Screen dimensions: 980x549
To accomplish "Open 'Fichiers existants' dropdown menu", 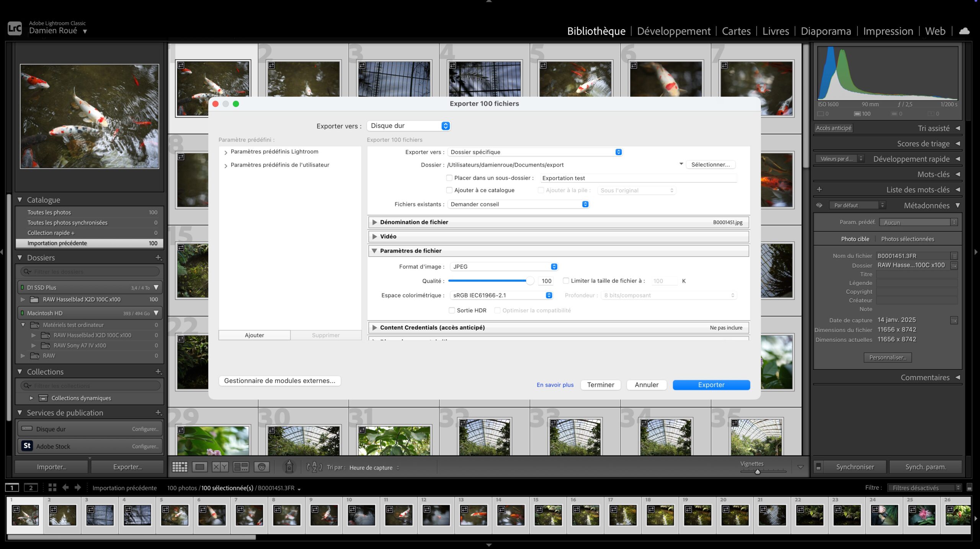I will [x=518, y=204].
